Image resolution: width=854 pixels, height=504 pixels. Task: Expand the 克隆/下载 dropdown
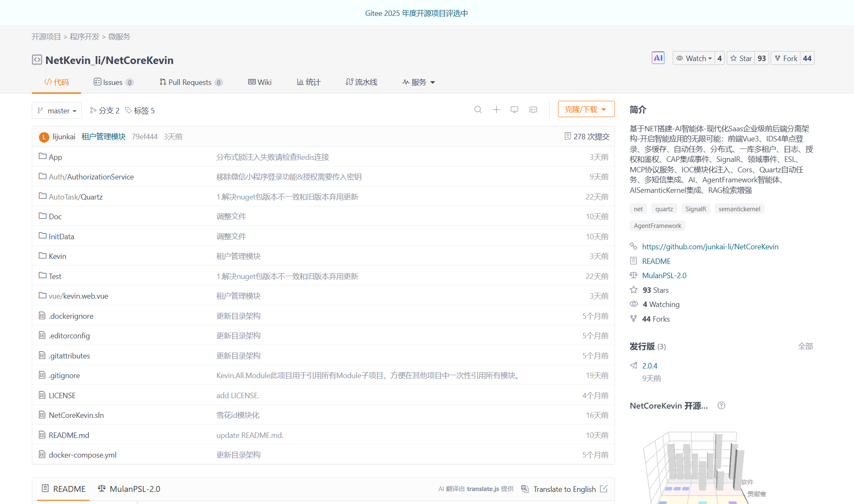tap(586, 109)
